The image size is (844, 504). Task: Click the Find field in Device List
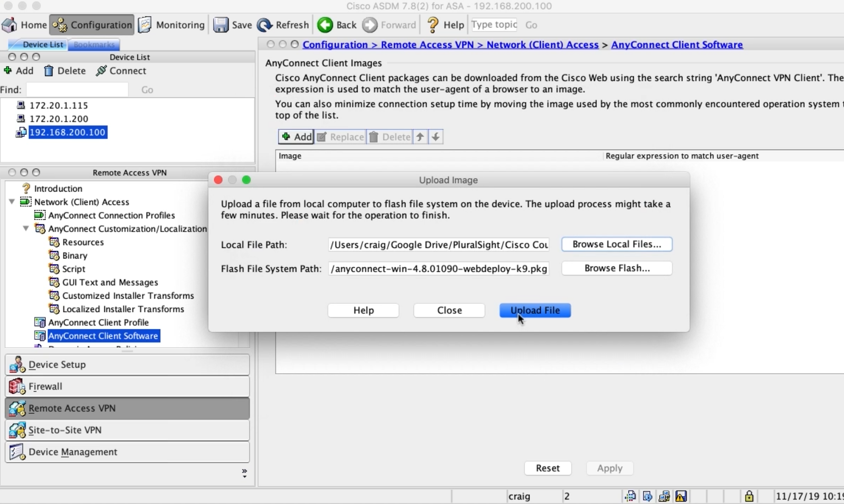click(77, 89)
